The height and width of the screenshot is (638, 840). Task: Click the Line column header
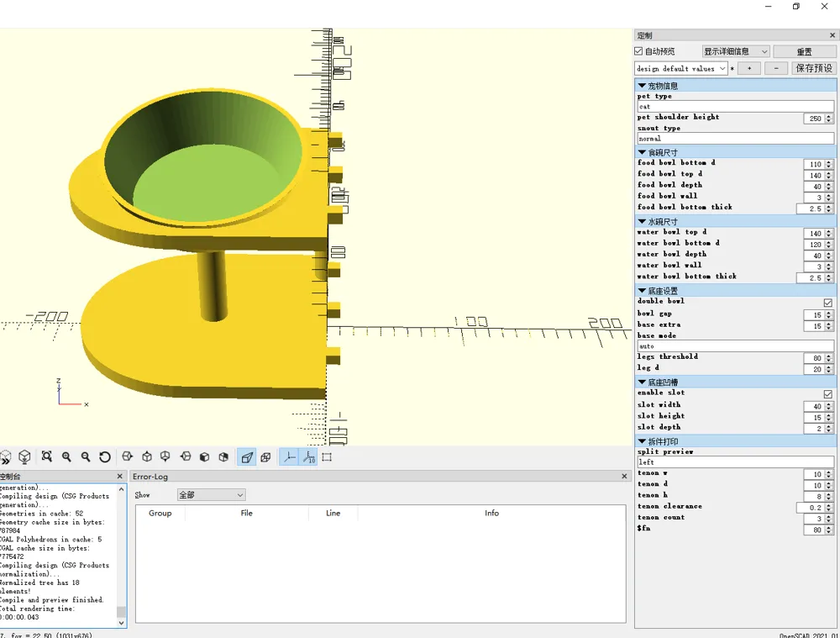pyautogui.click(x=333, y=513)
